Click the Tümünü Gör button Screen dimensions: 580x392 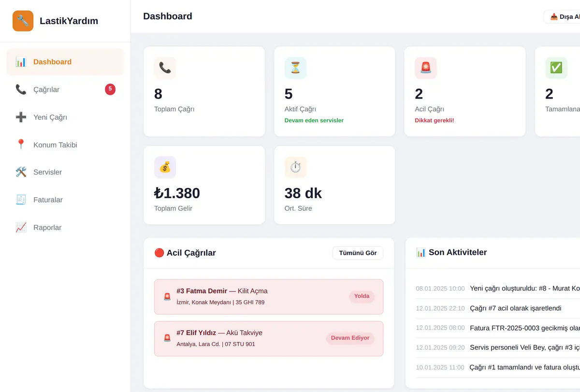click(358, 253)
